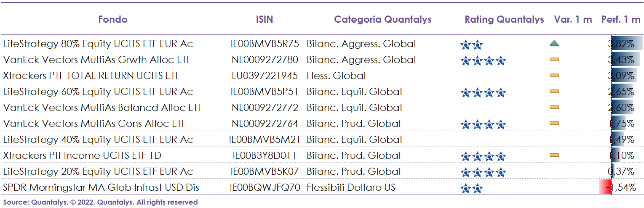Click the Var. 1 m column header
The image size is (644, 208).
point(573,19)
